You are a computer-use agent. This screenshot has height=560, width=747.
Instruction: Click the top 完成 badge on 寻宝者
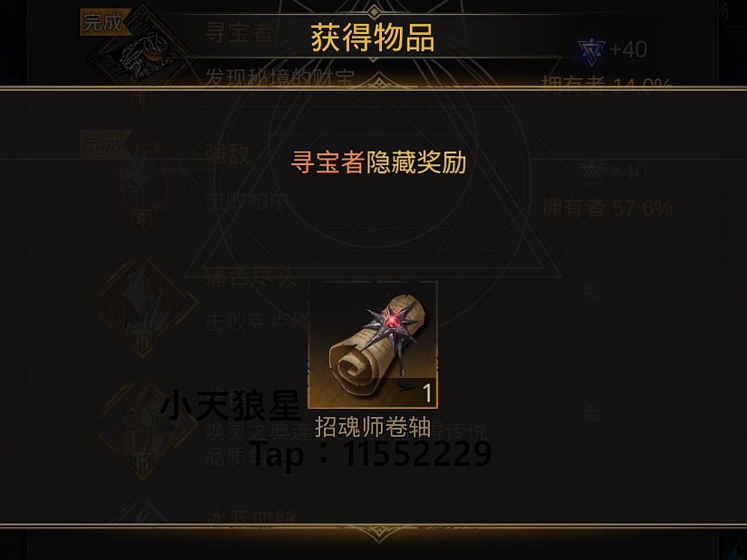tap(103, 22)
